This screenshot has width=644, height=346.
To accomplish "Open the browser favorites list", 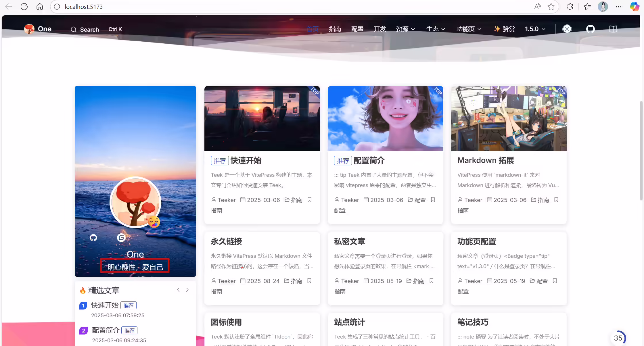I will (x=587, y=7).
